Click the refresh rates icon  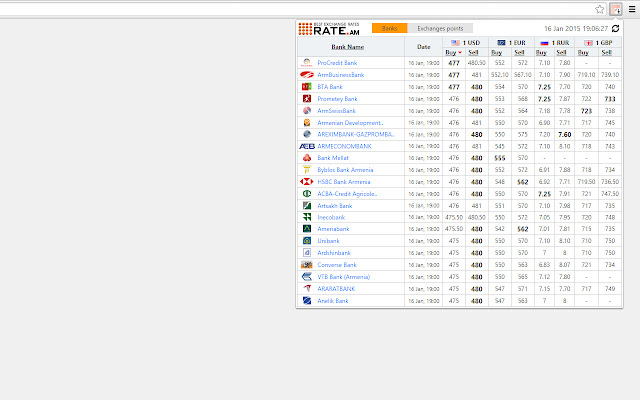(616, 28)
